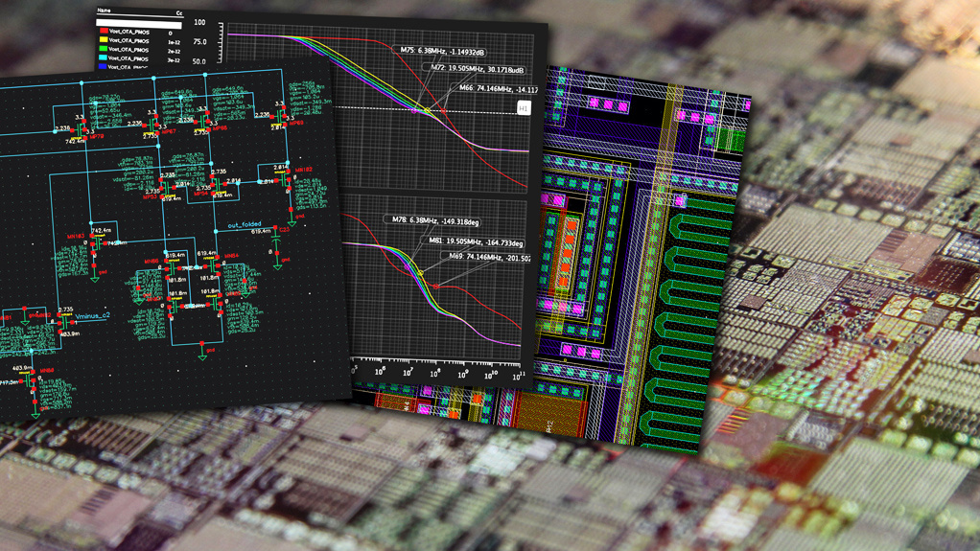
Task: Click the cyan Vout_OTA_PMOS legend swatch
Action: tap(103, 58)
